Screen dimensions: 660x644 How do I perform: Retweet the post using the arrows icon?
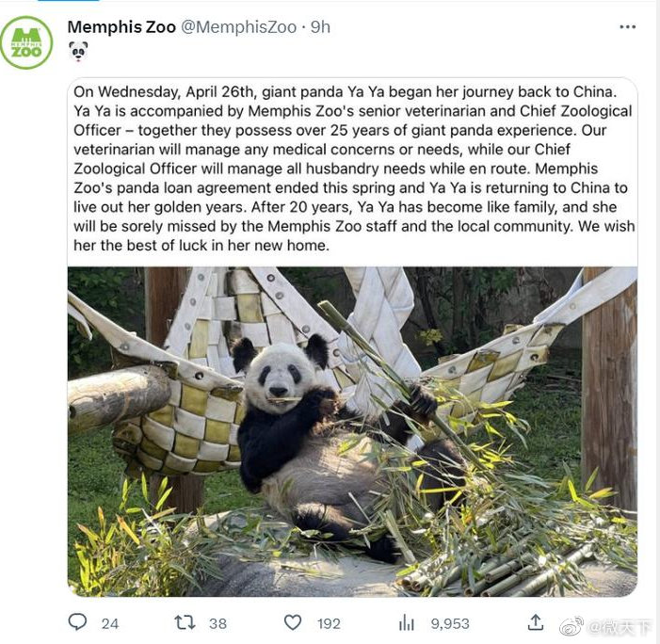pos(185,622)
